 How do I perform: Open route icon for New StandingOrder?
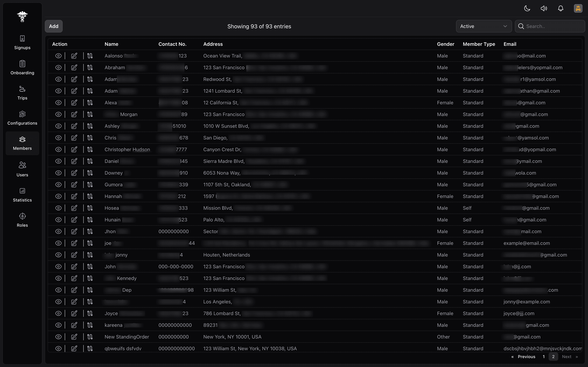click(x=90, y=337)
